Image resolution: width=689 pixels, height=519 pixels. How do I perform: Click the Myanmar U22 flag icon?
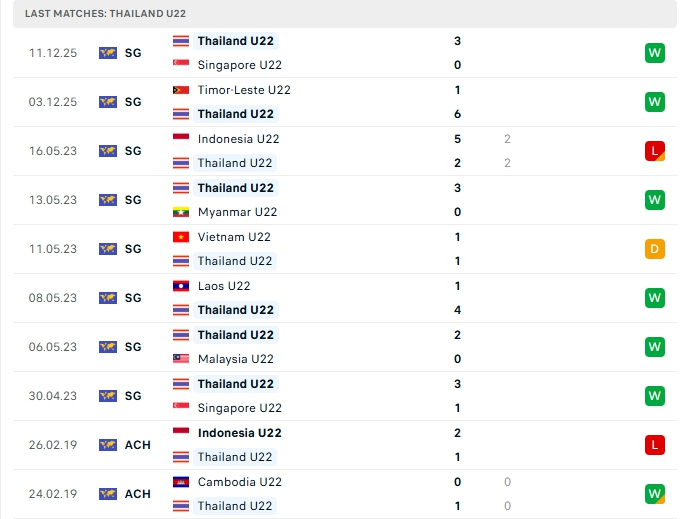coord(181,212)
